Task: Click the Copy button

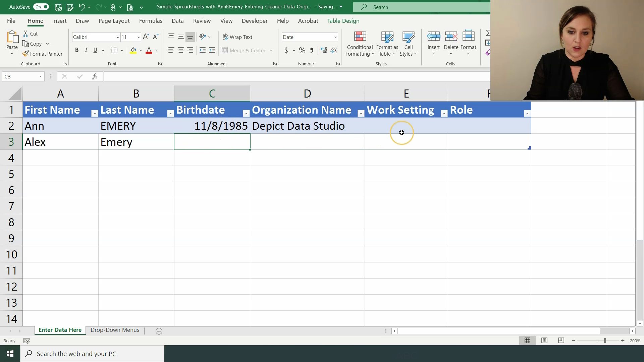Action: click(x=32, y=44)
